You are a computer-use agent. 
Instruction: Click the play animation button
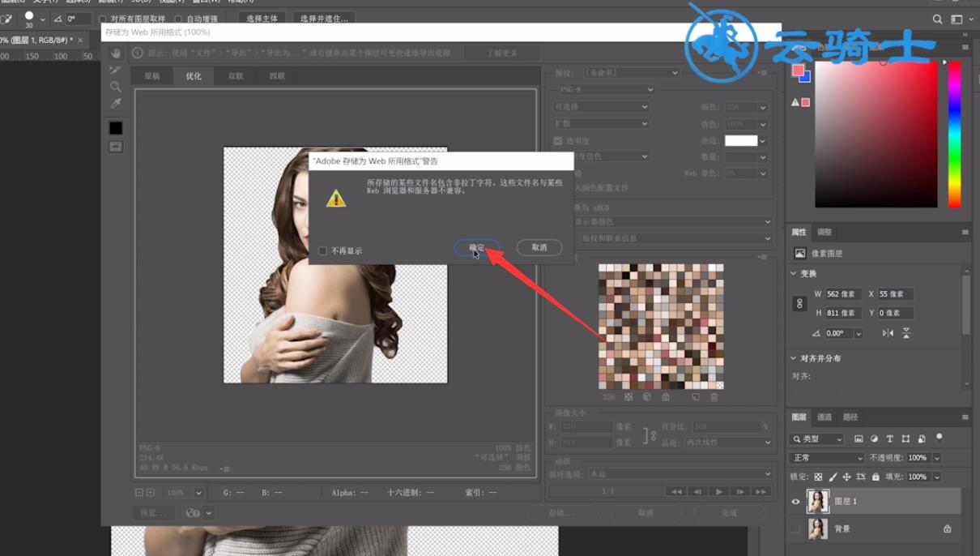(718, 491)
